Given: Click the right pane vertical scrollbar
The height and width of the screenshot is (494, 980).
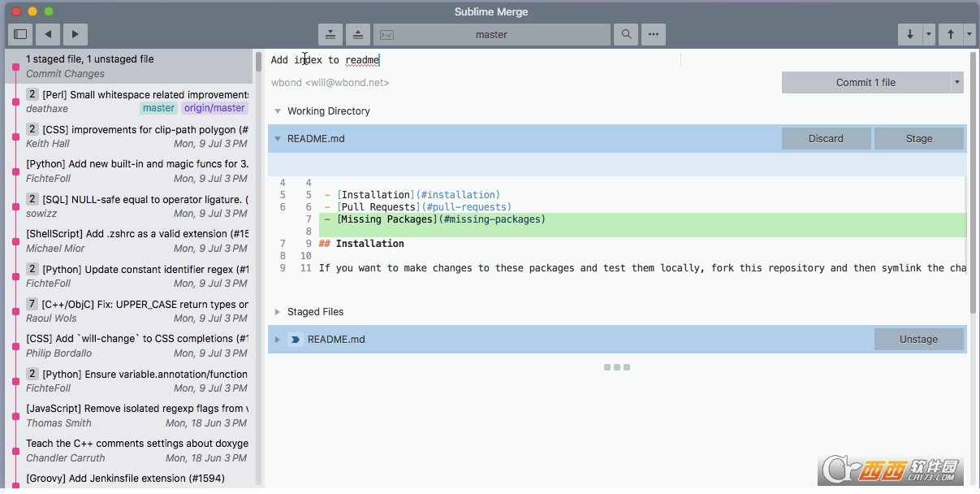Looking at the screenshot, I should [973, 183].
